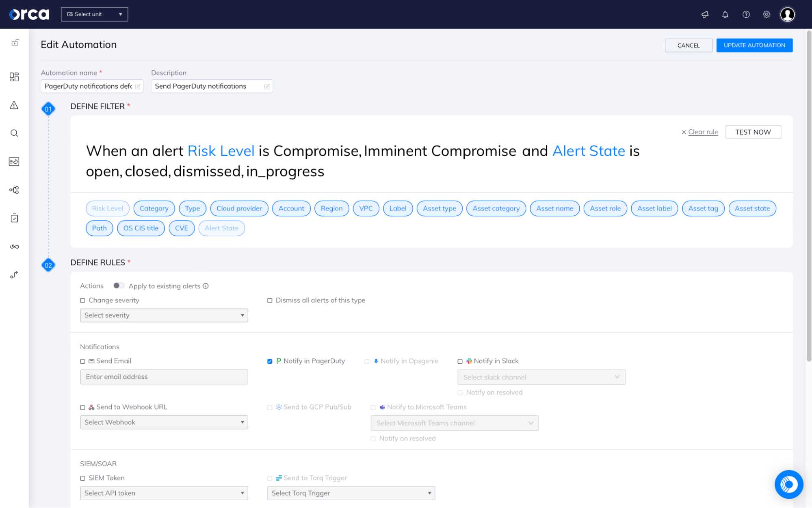This screenshot has width=812, height=508.
Task: Open the notifications bell icon
Action: 725,14
